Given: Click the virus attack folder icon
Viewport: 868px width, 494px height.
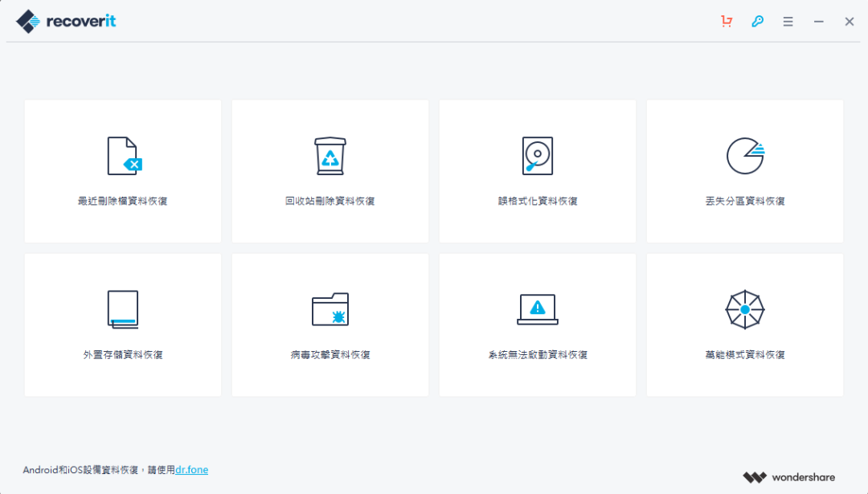Looking at the screenshot, I should click(x=330, y=309).
